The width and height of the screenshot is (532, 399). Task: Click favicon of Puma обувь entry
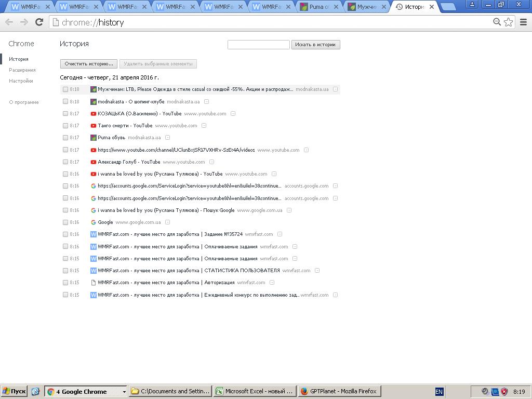(94, 137)
